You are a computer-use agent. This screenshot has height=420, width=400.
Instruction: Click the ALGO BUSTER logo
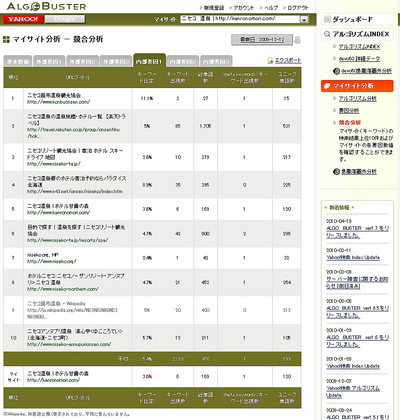pyautogui.click(x=46, y=6)
